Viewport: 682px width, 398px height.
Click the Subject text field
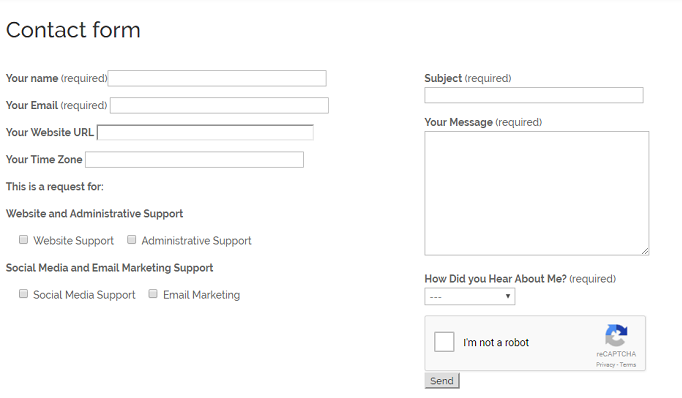coord(534,95)
